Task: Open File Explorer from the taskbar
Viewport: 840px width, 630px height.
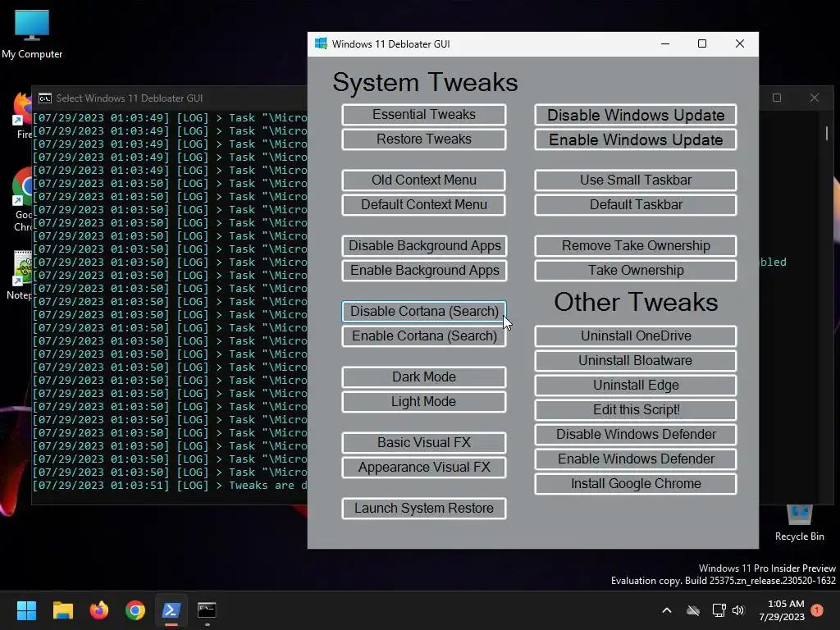Action: pyautogui.click(x=62, y=610)
